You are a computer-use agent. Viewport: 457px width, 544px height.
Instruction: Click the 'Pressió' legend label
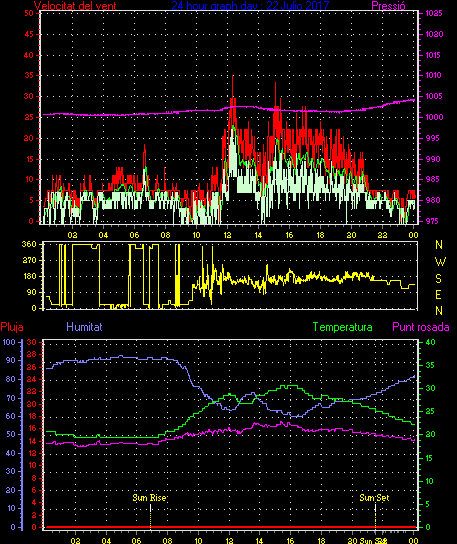[388, 6]
